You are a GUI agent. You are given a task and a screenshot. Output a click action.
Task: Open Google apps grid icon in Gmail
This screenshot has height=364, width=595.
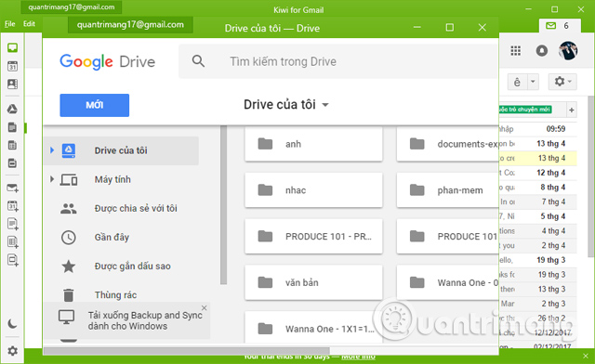coord(516,50)
